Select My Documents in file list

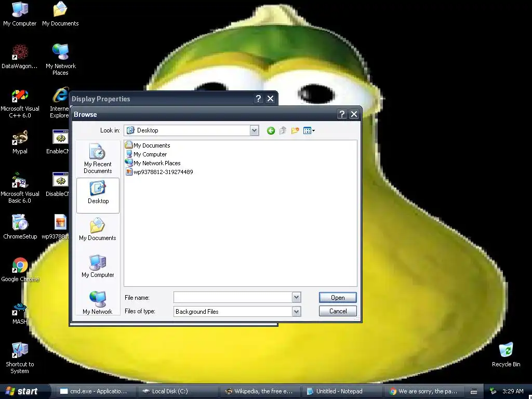click(148, 145)
